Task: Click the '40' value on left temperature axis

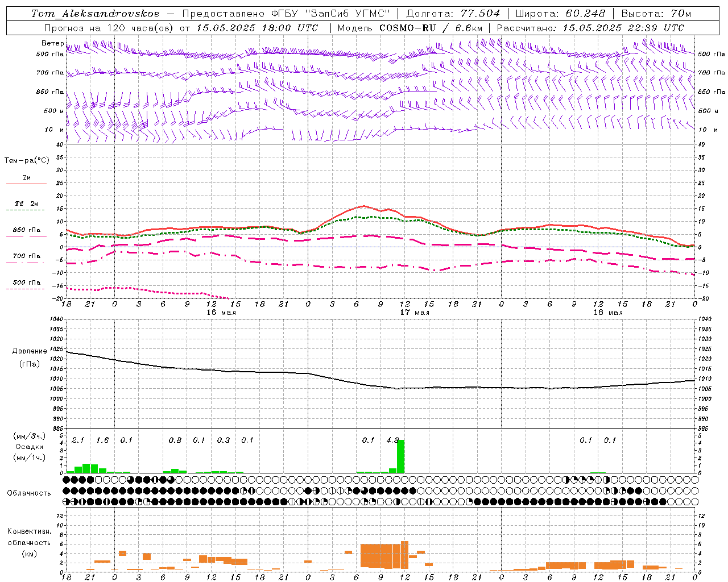Action: pyautogui.click(x=60, y=144)
